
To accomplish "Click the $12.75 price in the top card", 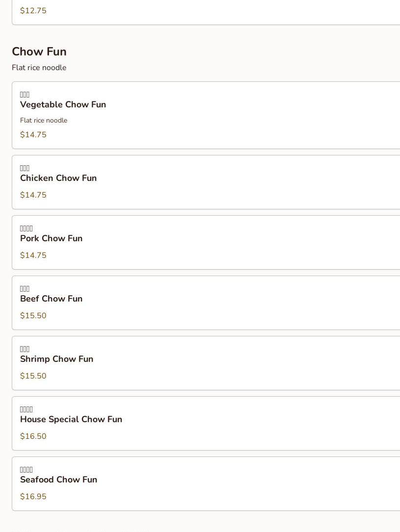I will (33, 11).
